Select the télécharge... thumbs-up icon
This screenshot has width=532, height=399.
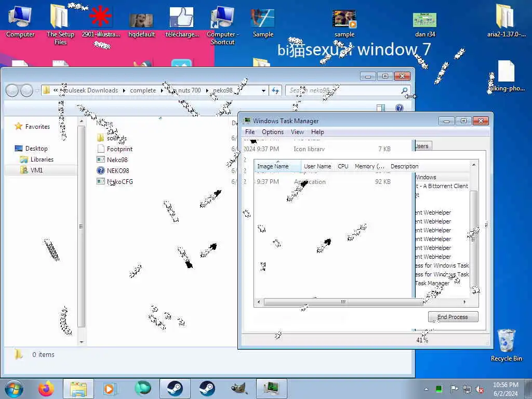(182, 21)
